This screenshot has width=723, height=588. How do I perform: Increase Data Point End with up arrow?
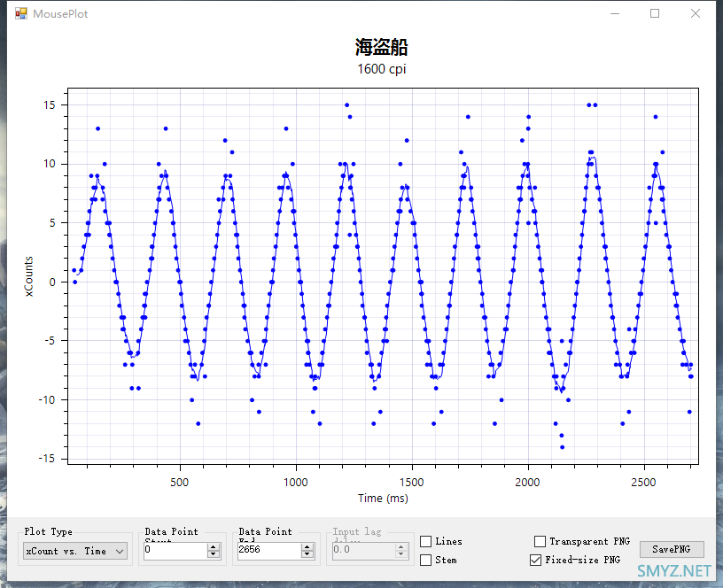(307, 547)
